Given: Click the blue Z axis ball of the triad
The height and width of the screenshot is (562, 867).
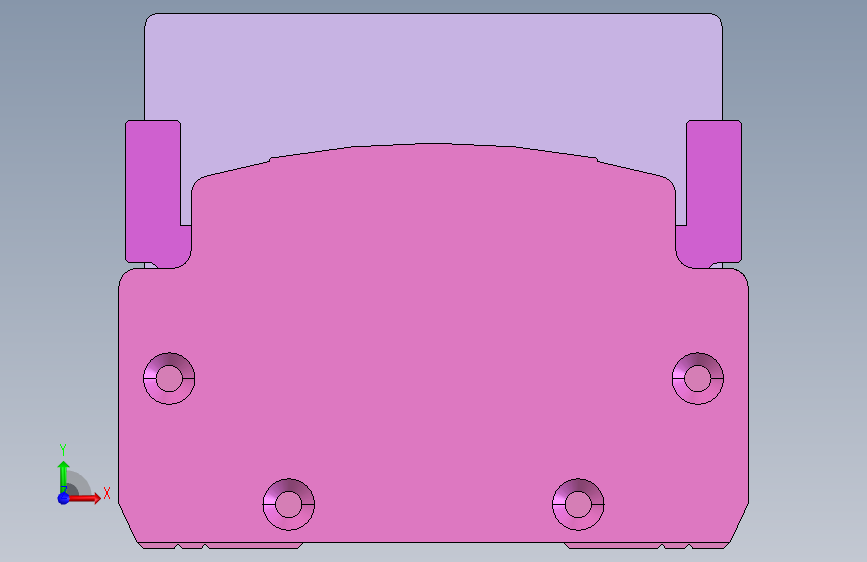Looking at the screenshot, I should pyautogui.click(x=63, y=498).
